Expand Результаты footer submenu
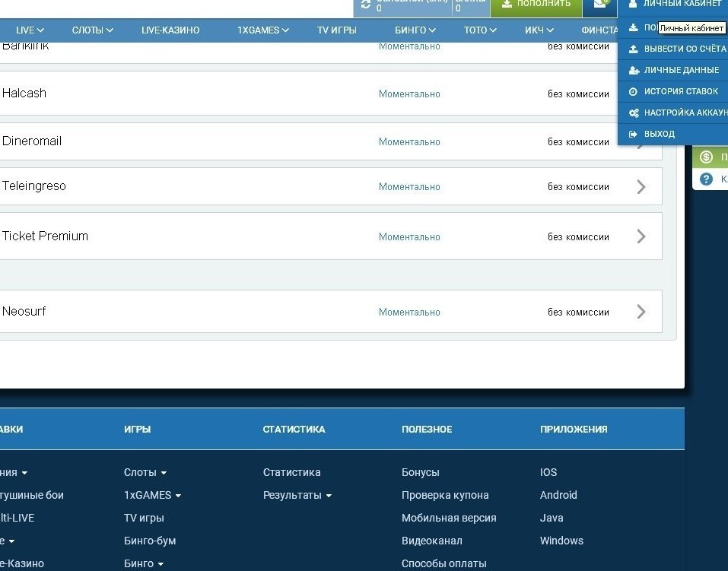 (297, 495)
